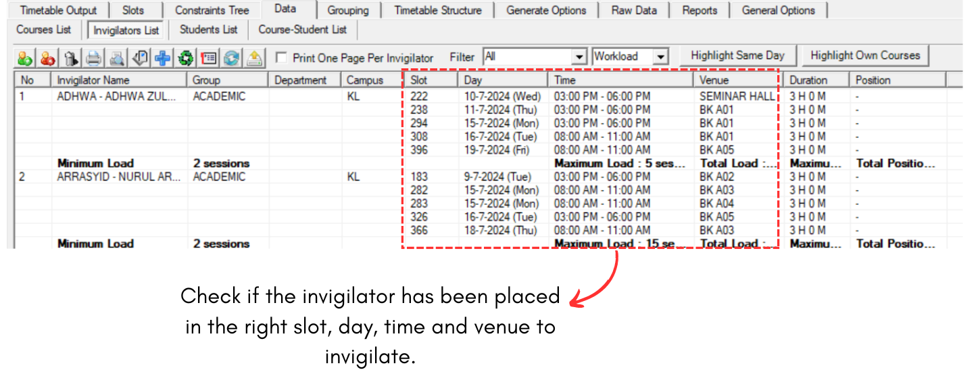Click the upload export tray icon
Screen dimensions: 980x370
coord(254,59)
